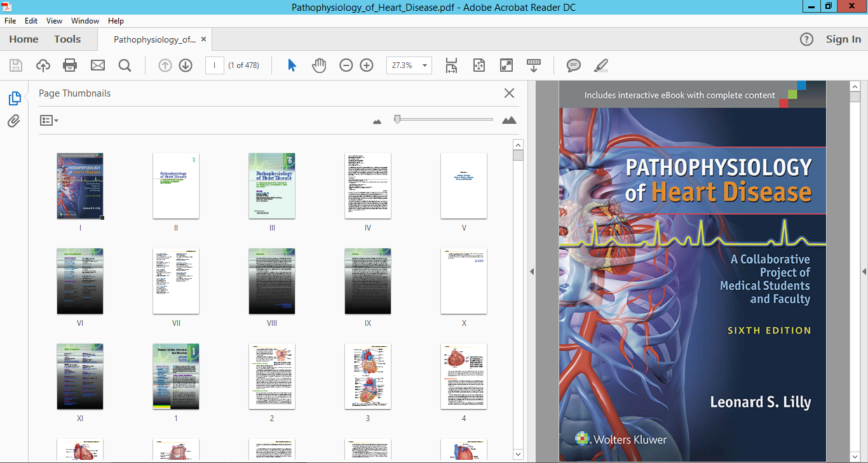Go to previous page arrow
The width and height of the screenshot is (868, 463).
pyautogui.click(x=165, y=65)
